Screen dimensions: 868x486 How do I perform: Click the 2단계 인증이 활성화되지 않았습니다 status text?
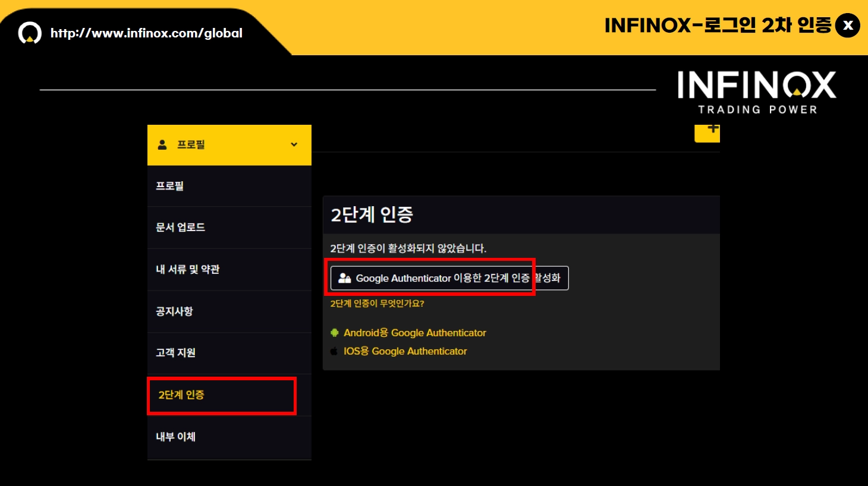tap(408, 248)
